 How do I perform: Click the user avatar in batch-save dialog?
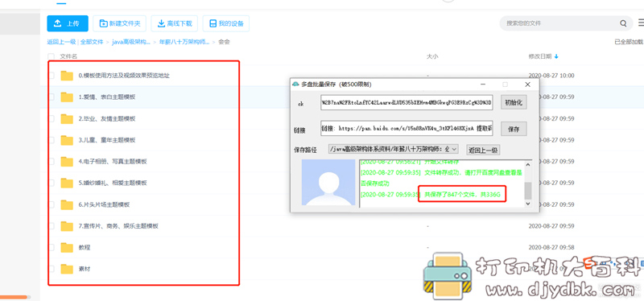(328, 183)
